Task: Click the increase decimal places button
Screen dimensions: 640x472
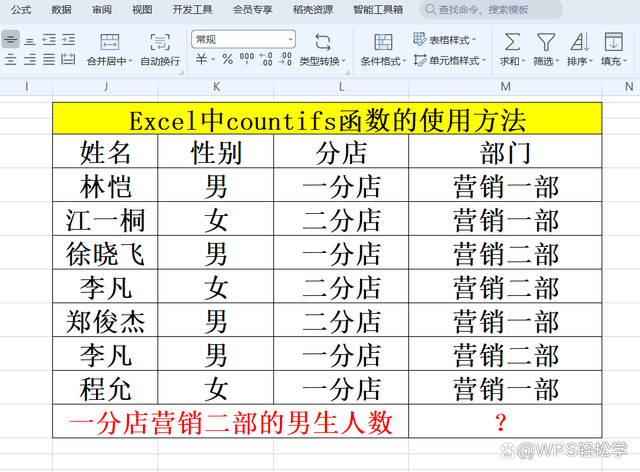Action: pos(266,60)
